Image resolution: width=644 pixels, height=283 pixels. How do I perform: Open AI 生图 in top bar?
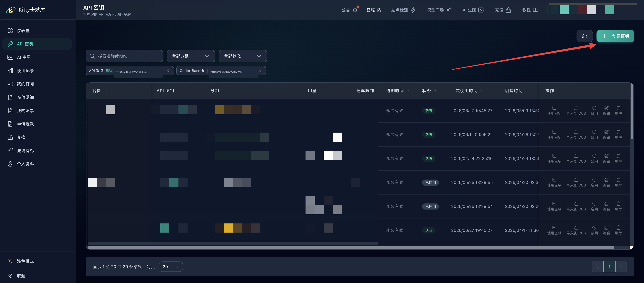pos(473,10)
